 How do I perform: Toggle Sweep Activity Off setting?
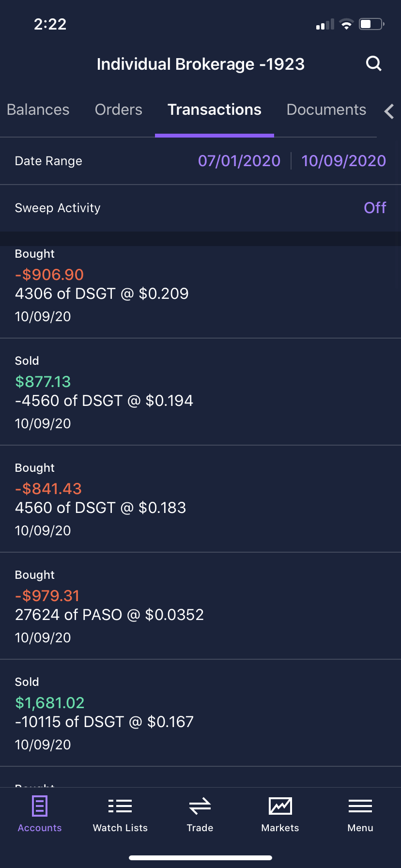(x=375, y=208)
